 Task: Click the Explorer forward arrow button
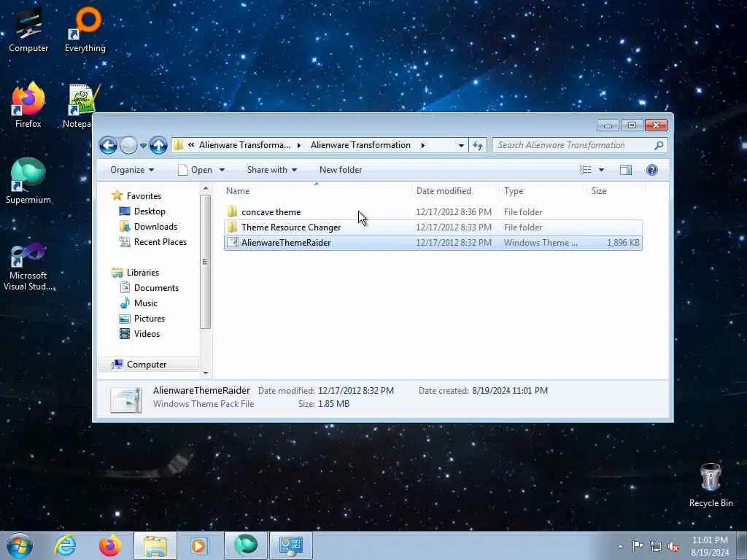(x=128, y=145)
